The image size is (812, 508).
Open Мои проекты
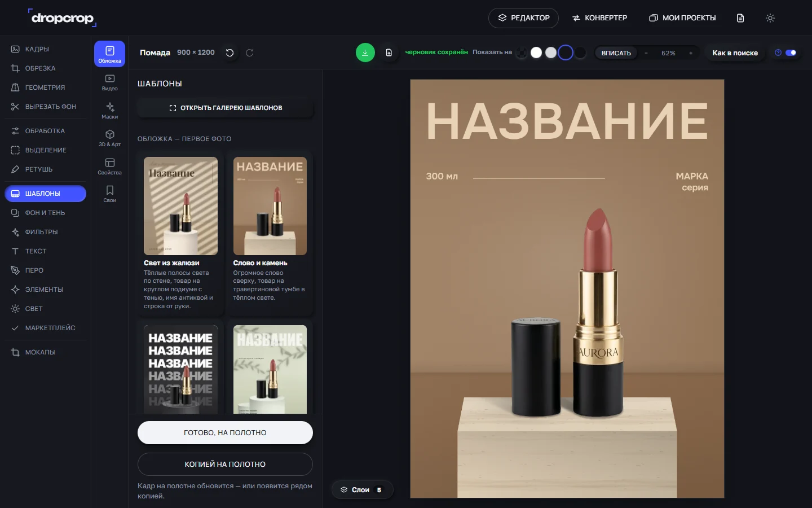pyautogui.click(x=682, y=18)
